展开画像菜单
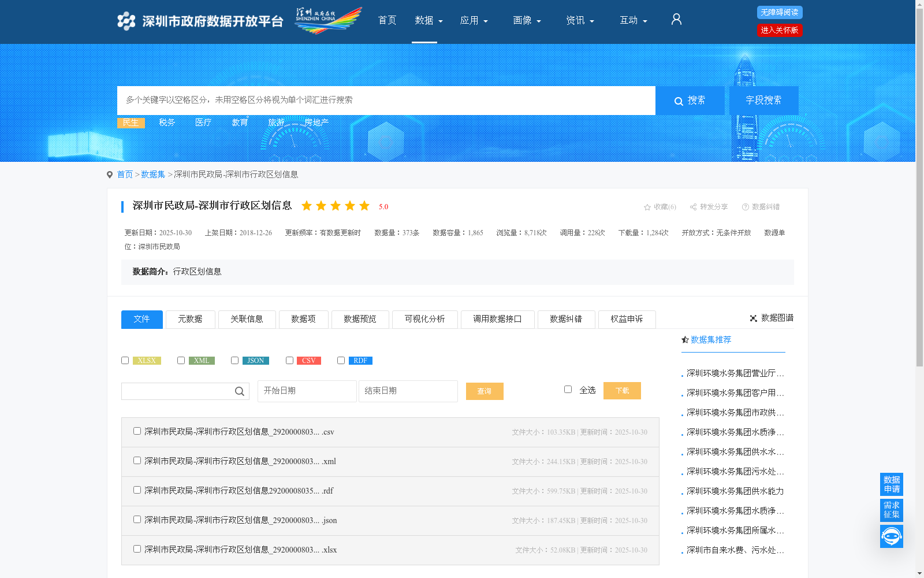This screenshot has width=924, height=578. click(526, 20)
